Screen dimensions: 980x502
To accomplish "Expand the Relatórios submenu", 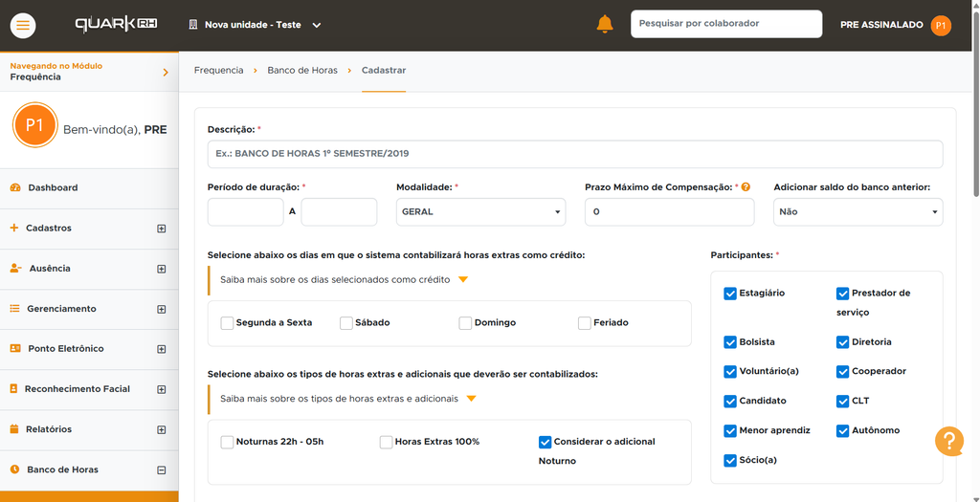I will click(x=161, y=429).
